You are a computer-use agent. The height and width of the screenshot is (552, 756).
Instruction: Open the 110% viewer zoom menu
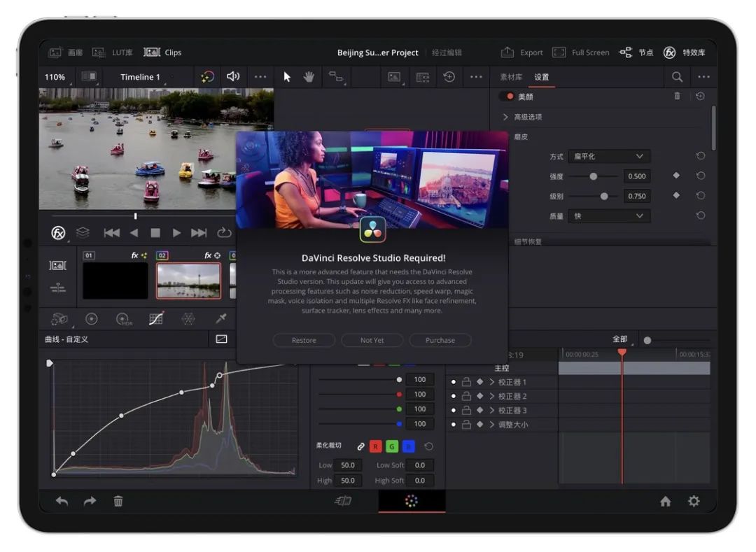click(x=55, y=77)
